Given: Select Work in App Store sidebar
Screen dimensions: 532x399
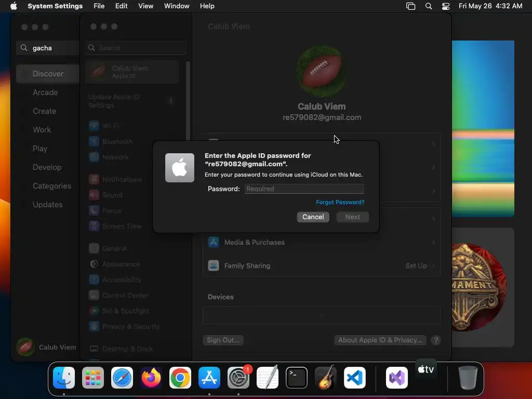Looking at the screenshot, I should point(42,129).
